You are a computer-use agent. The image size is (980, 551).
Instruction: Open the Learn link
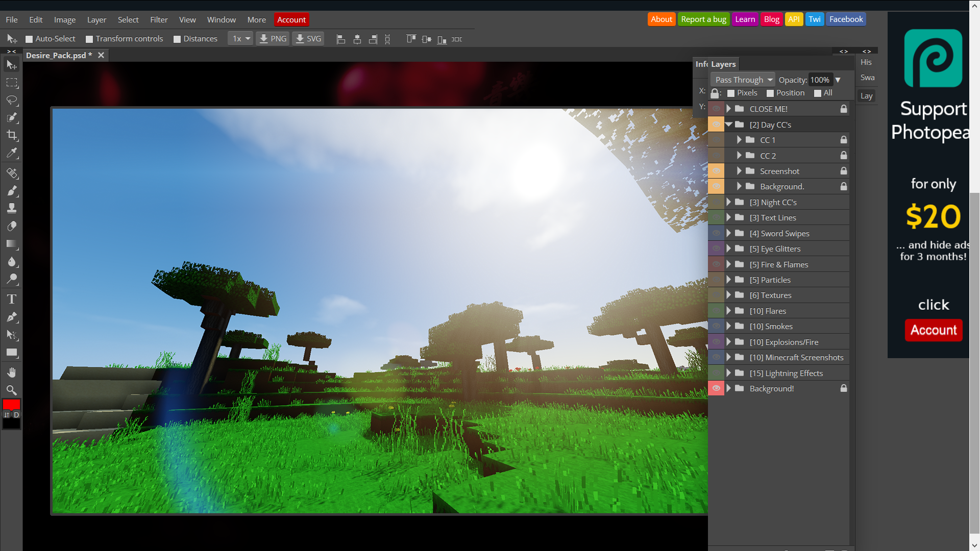(745, 19)
